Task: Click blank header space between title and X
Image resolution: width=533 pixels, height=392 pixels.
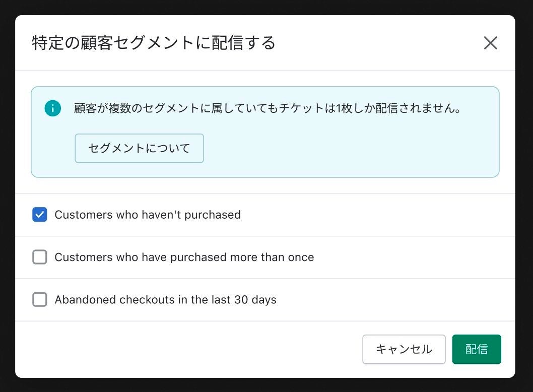Action: (378, 43)
